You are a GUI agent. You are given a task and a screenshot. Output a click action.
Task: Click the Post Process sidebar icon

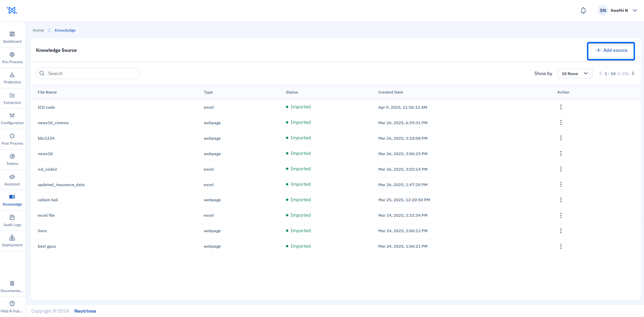(12, 139)
